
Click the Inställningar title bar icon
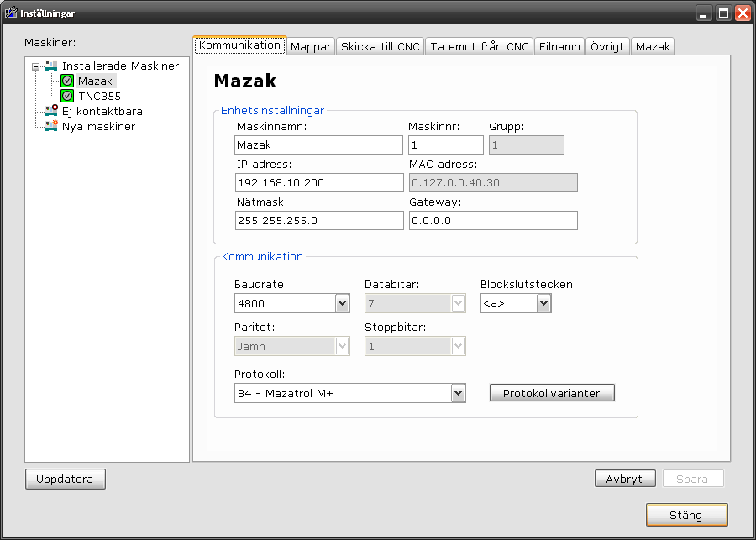tap(11, 13)
